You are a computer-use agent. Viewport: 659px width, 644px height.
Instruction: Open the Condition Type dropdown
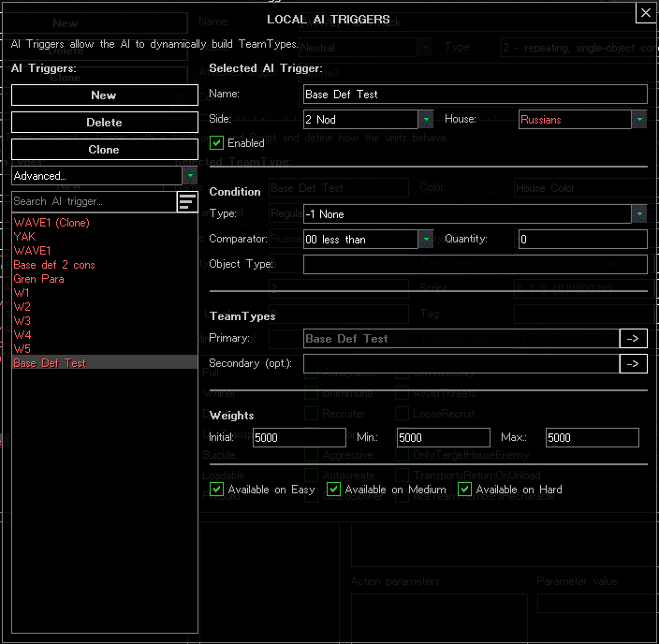(x=639, y=214)
